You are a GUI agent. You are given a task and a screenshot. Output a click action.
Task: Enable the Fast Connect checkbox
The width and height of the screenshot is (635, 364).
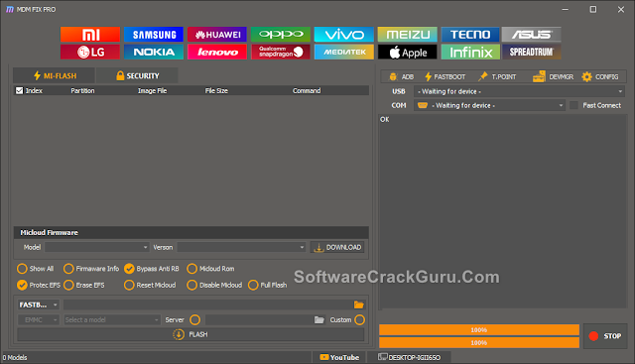tap(573, 105)
